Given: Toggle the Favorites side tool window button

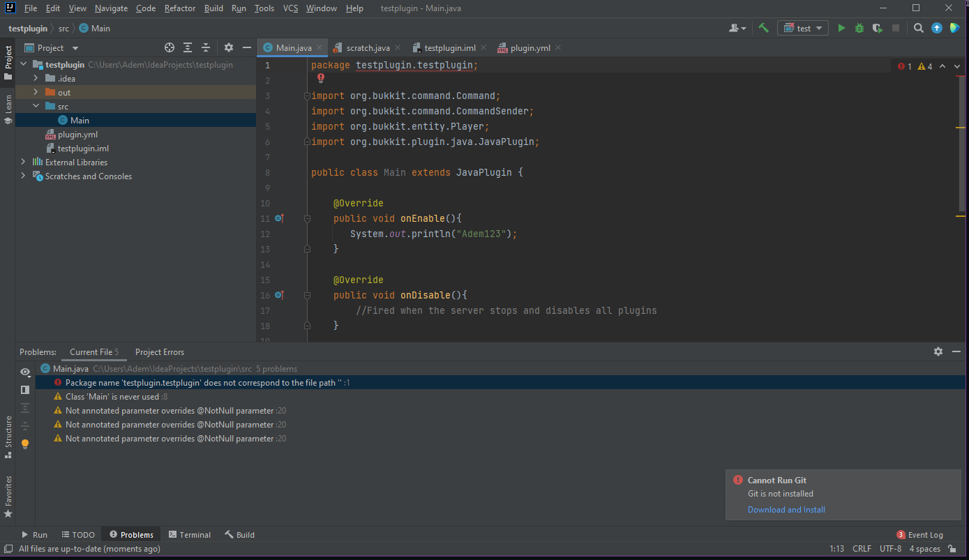Looking at the screenshot, I should (8, 497).
